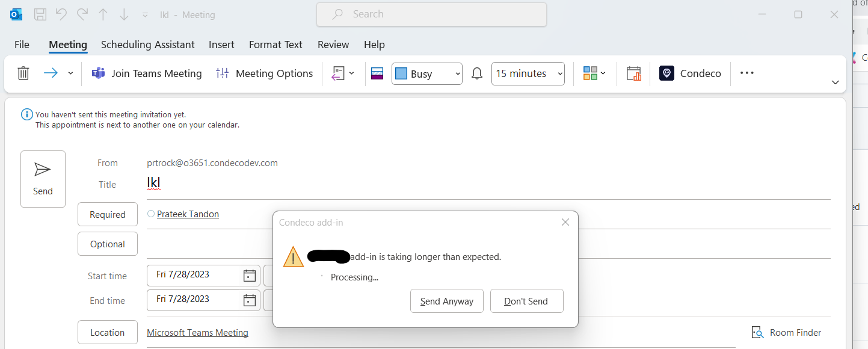This screenshot has height=349, width=868.
Task: Open the Condeco add-in from the ribbon
Action: tap(690, 73)
